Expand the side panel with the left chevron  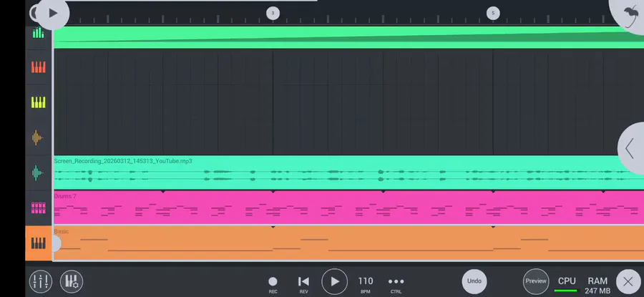[630, 148]
